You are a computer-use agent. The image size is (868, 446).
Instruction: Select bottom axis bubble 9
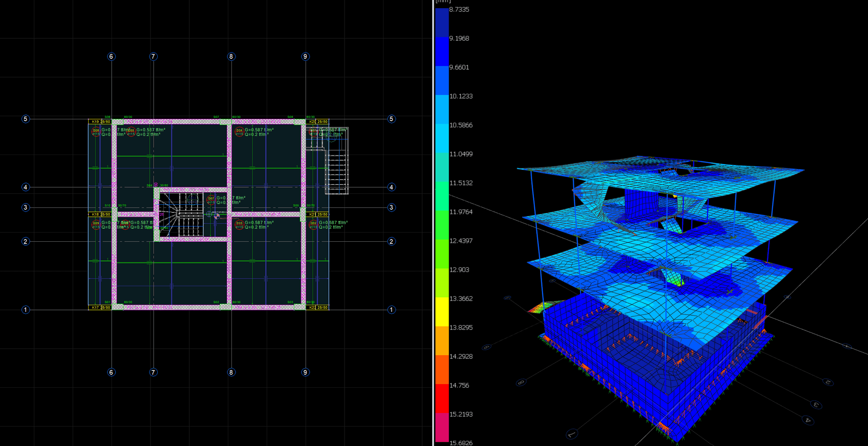pyautogui.click(x=305, y=372)
